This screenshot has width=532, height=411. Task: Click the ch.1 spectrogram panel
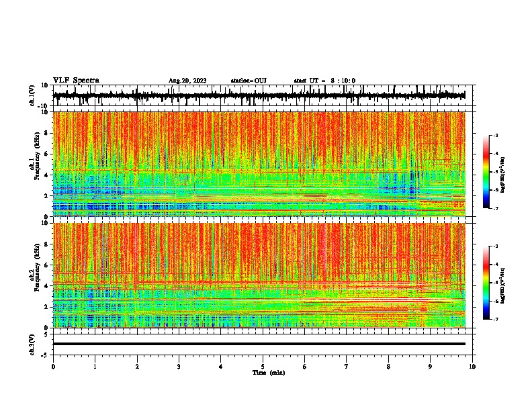[259, 164]
